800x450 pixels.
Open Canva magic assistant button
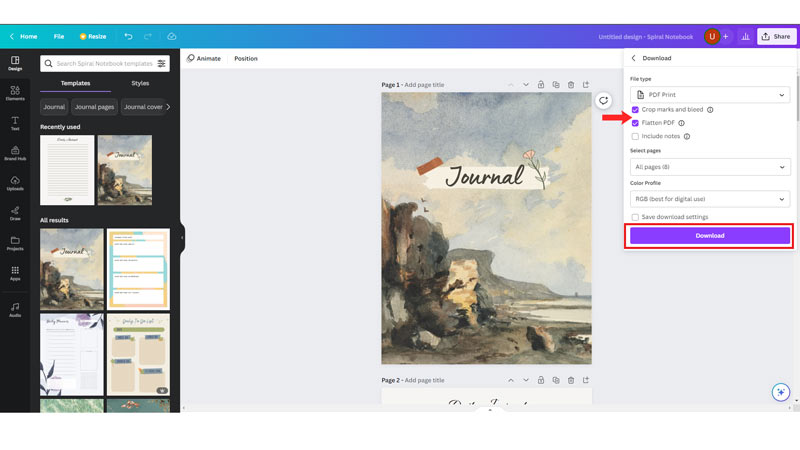click(781, 392)
